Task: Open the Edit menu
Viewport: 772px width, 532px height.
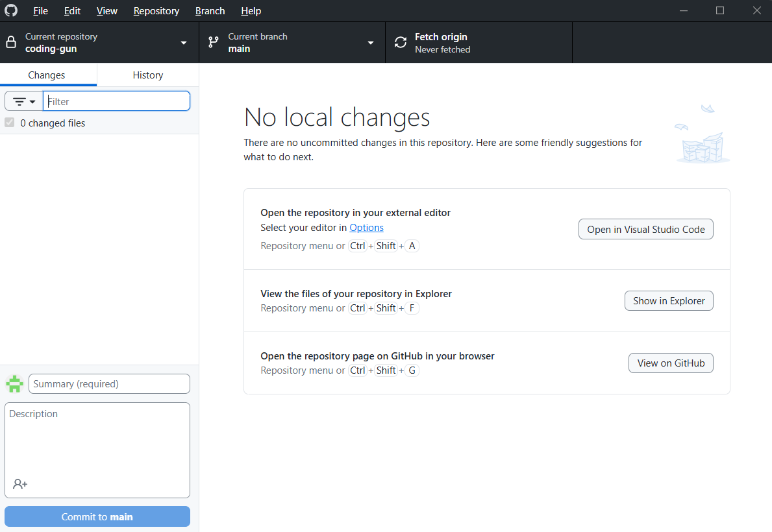Action: [x=72, y=11]
